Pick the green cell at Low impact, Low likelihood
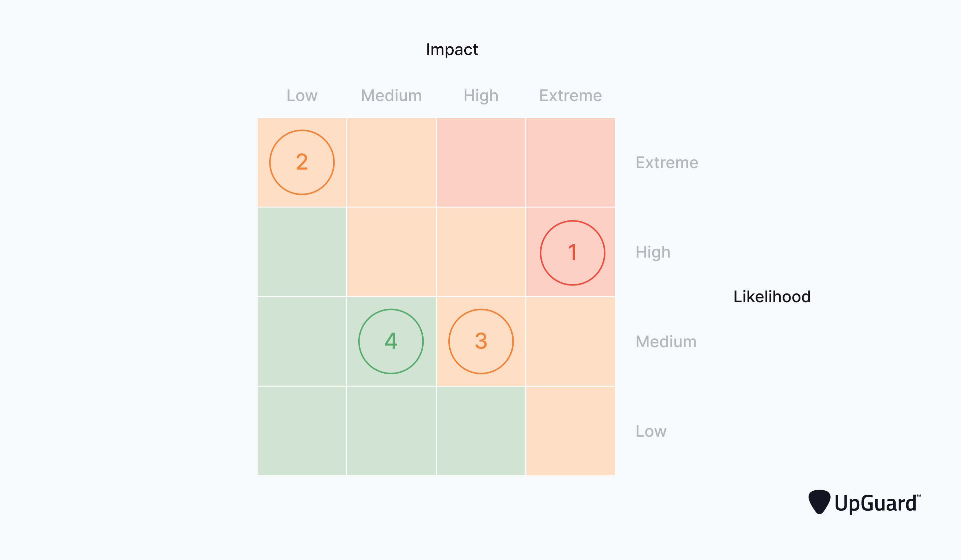This screenshot has width=961, height=560. click(x=302, y=431)
